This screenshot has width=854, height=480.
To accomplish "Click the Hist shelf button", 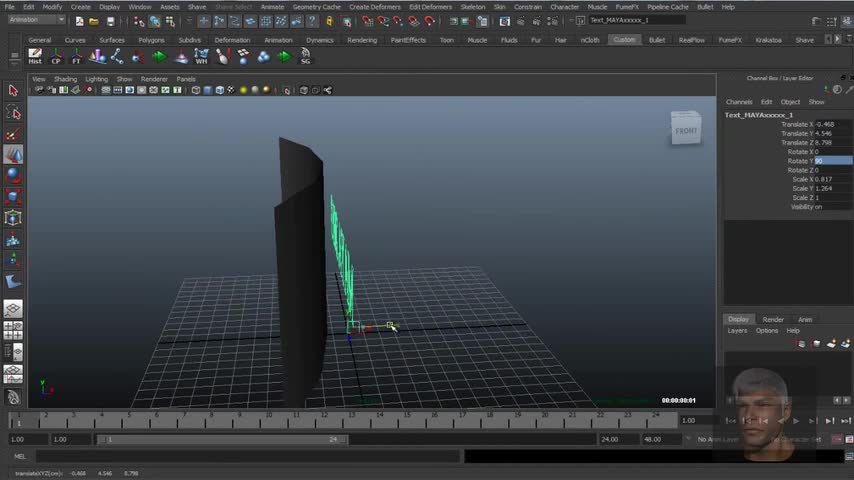I will coord(35,56).
